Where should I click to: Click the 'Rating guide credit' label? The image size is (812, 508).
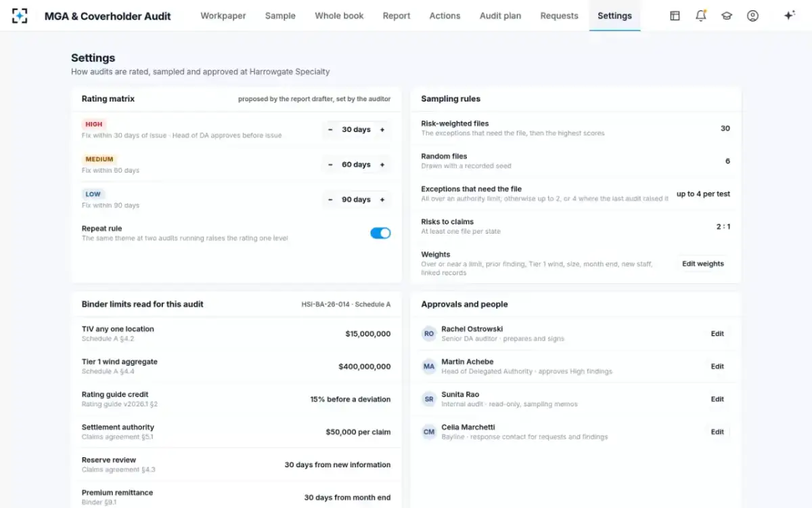[x=115, y=394]
